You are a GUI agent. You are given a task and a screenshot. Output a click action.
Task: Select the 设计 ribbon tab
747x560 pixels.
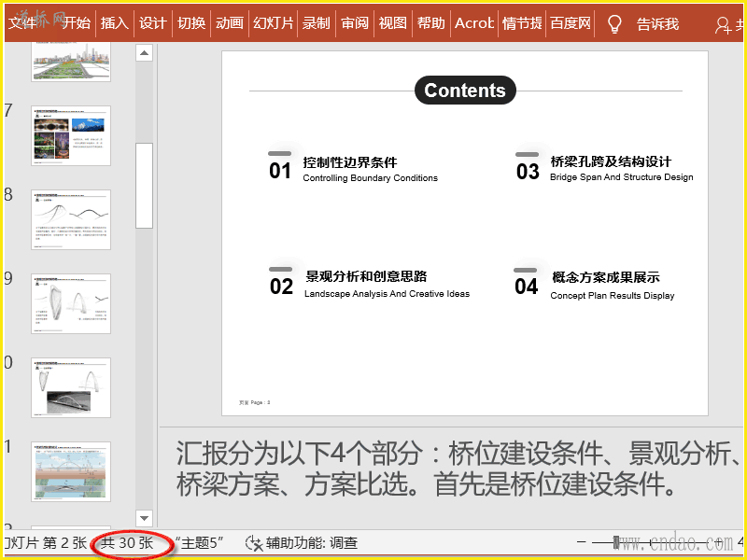pyautogui.click(x=153, y=22)
